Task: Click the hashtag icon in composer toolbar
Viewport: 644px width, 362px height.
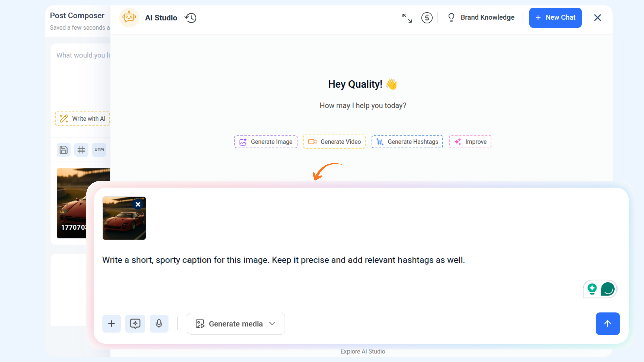Action: click(81, 150)
